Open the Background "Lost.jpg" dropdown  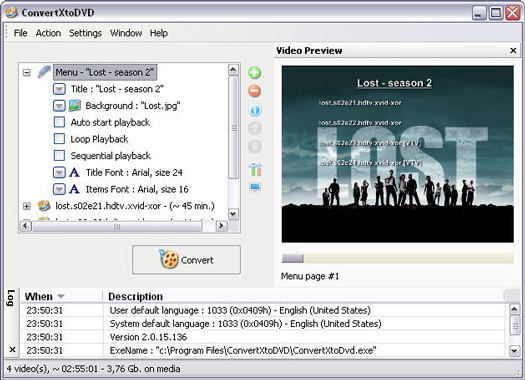click(59, 106)
